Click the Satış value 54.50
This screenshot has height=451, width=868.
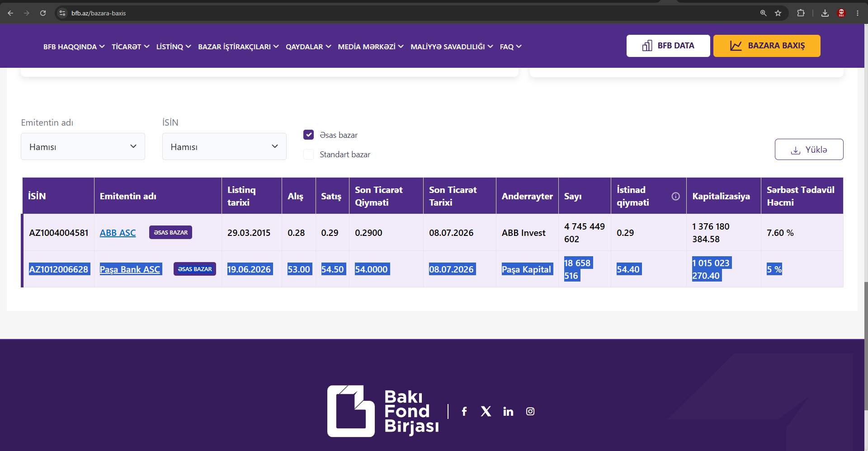(332, 269)
